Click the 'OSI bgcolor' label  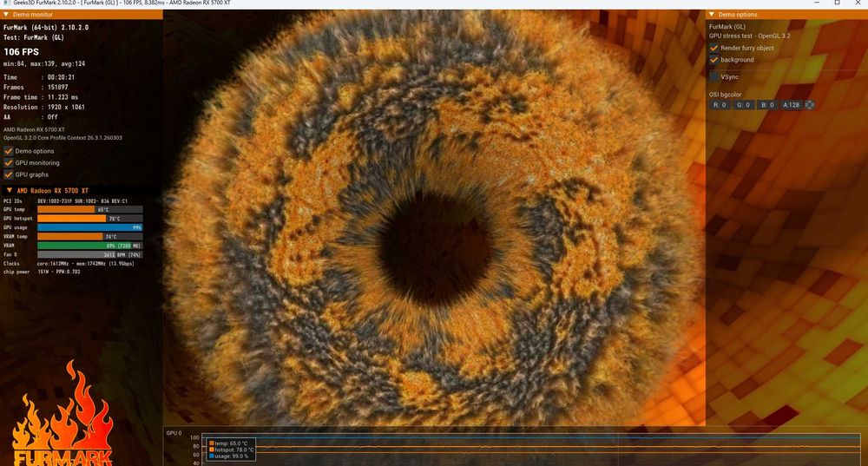tap(725, 95)
